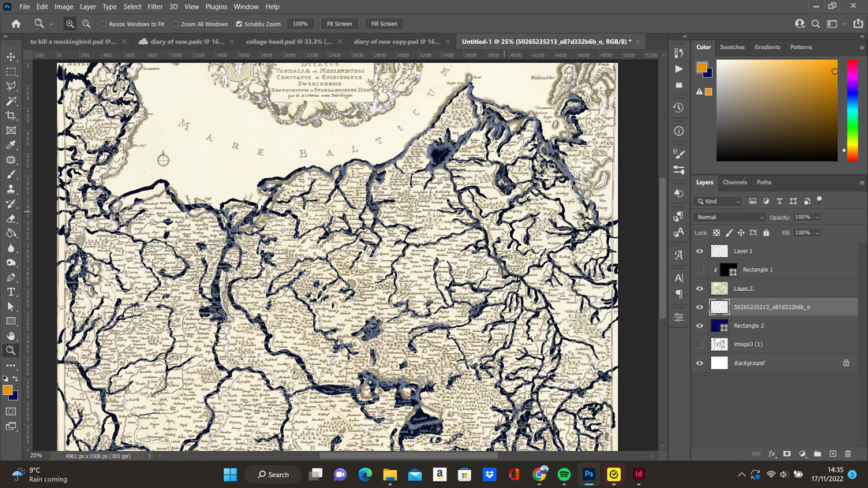Select the Rectangular Marquee tool
This screenshot has height=488, width=868.
click(10, 72)
